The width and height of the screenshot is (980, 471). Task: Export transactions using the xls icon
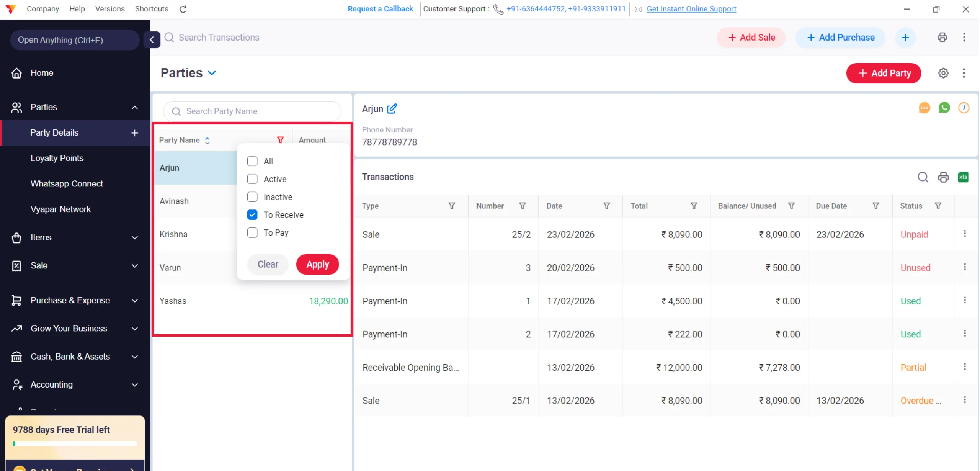[x=963, y=177]
